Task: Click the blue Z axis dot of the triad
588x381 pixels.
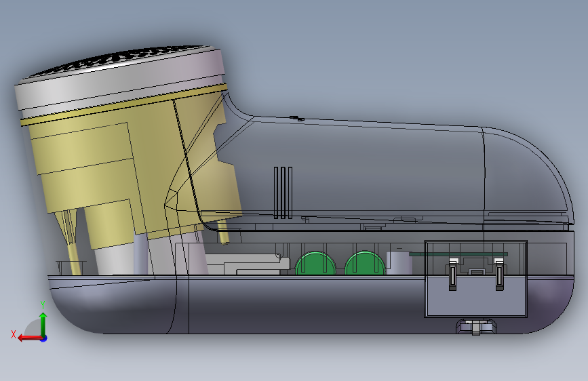Action: pos(44,338)
